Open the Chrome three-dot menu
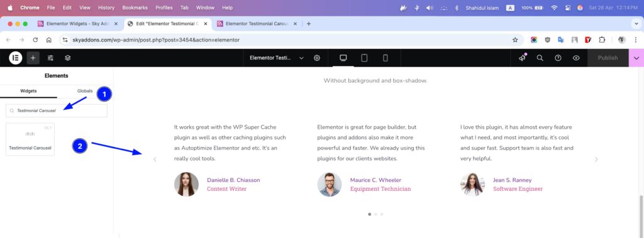Viewport: 644px width, 238px height. point(636,40)
